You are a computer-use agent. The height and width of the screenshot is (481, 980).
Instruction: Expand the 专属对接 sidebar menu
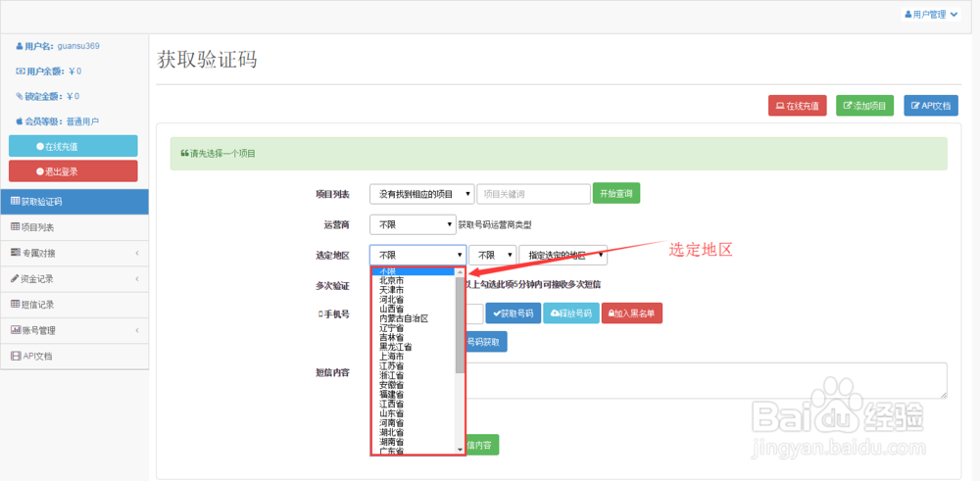74,254
